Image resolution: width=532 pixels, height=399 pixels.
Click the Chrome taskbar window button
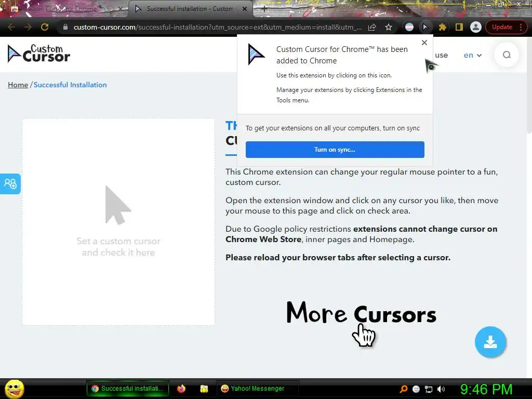(128, 389)
